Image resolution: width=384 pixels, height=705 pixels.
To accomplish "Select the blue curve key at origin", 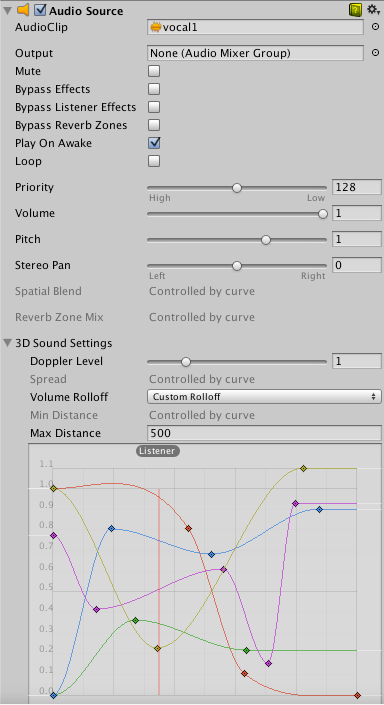I will [54, 696].
